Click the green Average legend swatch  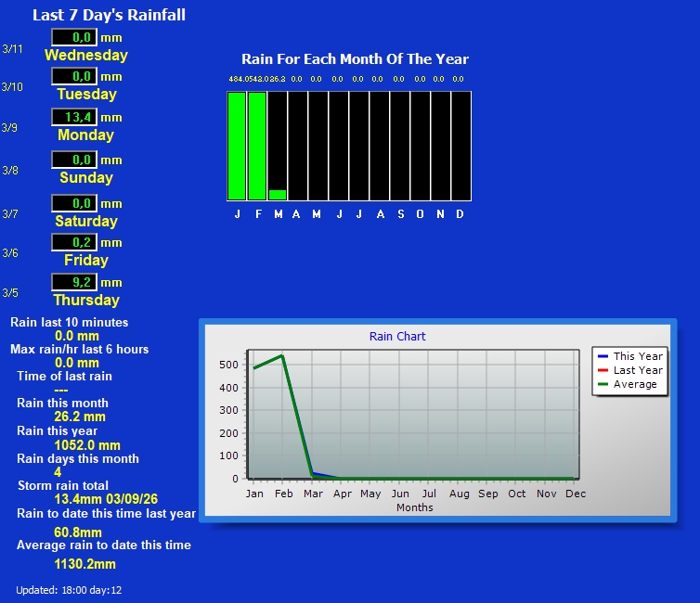[x=603, y=384]
